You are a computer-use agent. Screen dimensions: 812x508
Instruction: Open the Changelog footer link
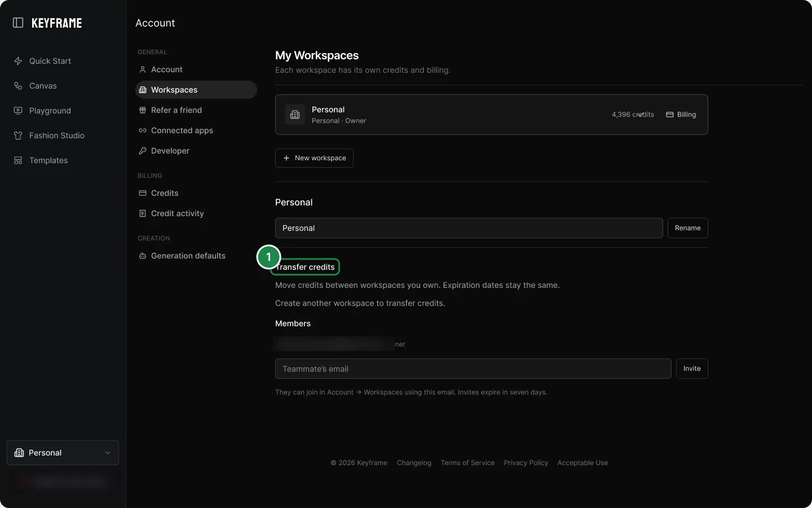tap(414, 463)
